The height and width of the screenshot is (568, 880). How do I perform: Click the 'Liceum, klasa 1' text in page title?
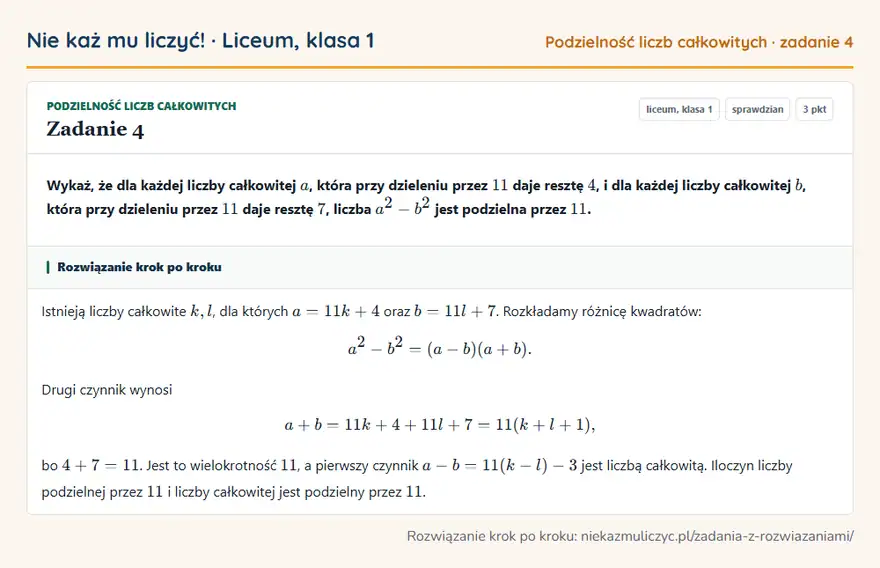(298, 41)
